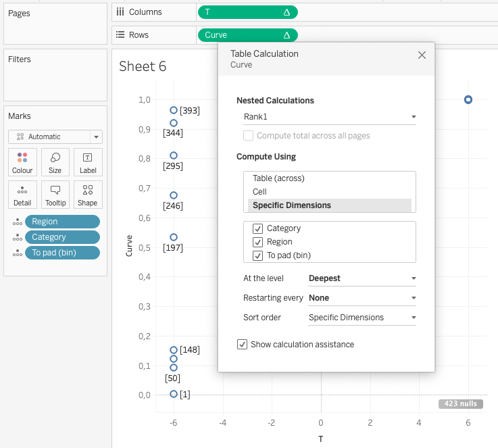Click the Colour marks card icon
Screen dimensions: 498x448
click(22, 162)
